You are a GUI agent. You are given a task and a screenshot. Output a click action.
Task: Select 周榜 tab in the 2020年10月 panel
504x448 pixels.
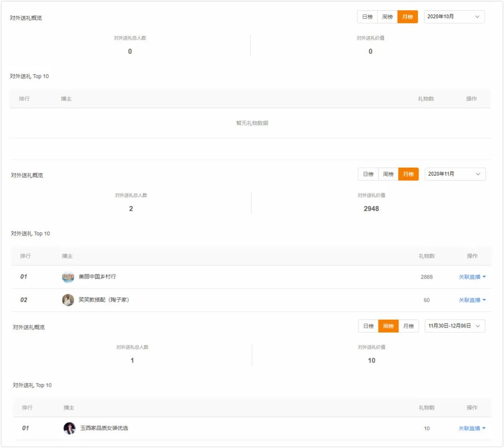387,17
